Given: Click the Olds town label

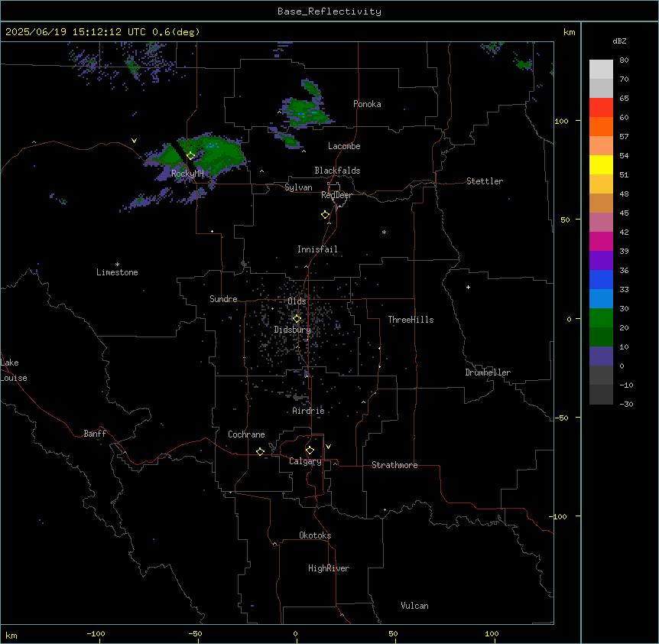Looking at the screenshot, I should (x=297, y=301).
